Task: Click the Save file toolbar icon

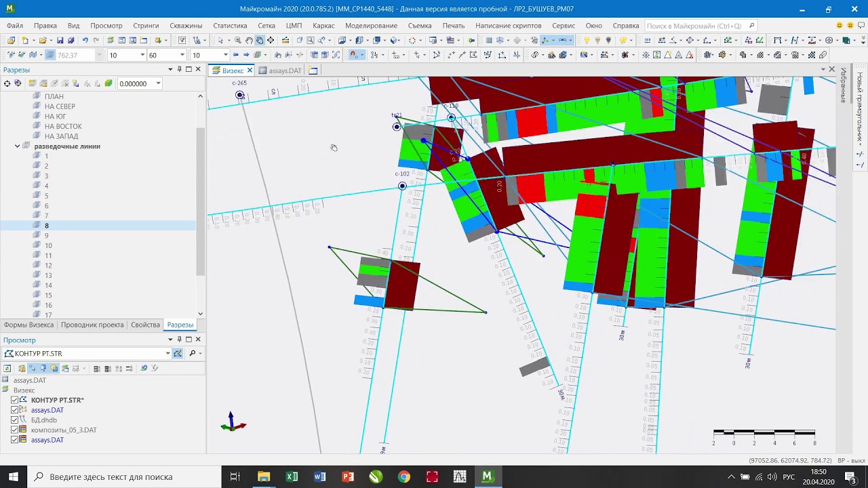Action: point(60,41)
